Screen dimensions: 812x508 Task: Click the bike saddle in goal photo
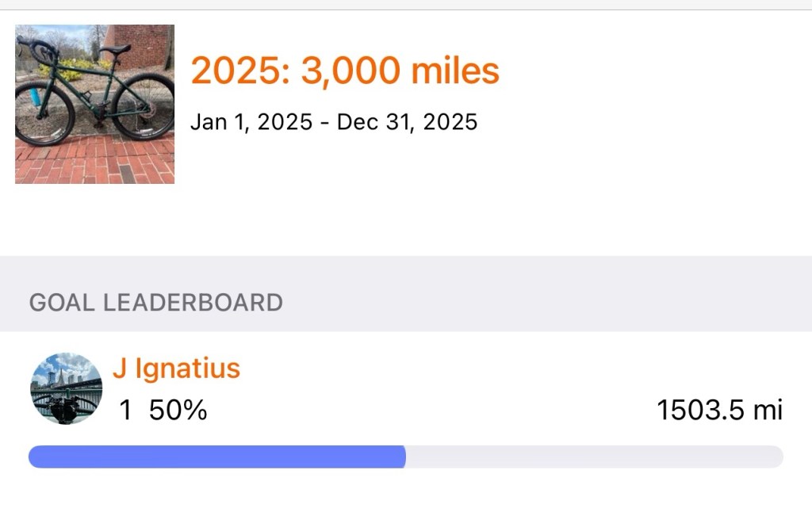point(117,49)
